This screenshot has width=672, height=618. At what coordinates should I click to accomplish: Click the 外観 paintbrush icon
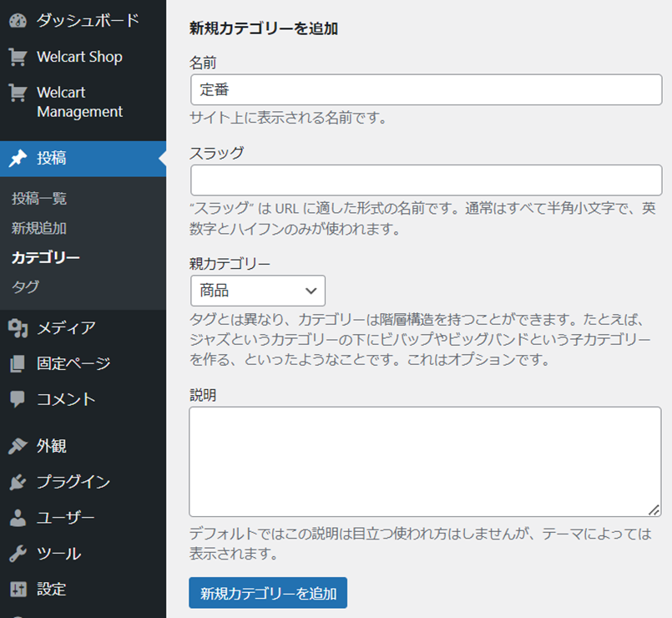point(18,446)
